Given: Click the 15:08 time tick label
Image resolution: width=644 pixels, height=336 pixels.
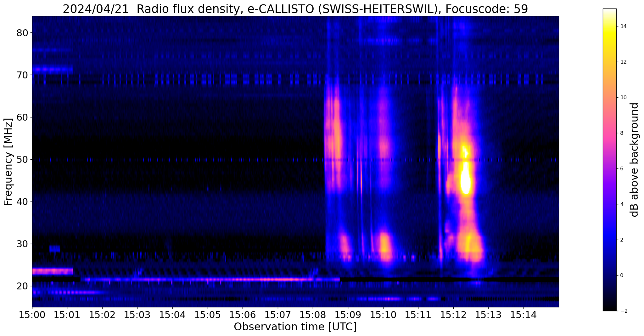Looking at the screenshot, I should click(x=313, y=314).
